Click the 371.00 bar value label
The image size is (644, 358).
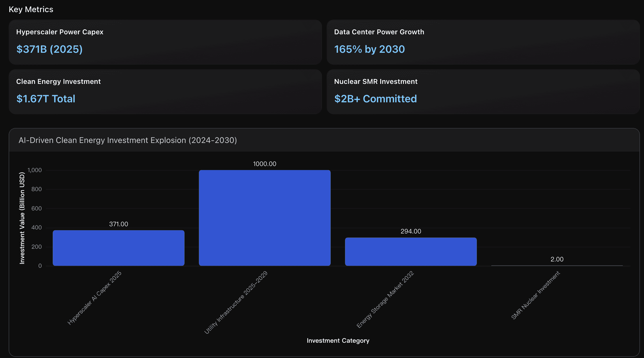pos(118,224)
